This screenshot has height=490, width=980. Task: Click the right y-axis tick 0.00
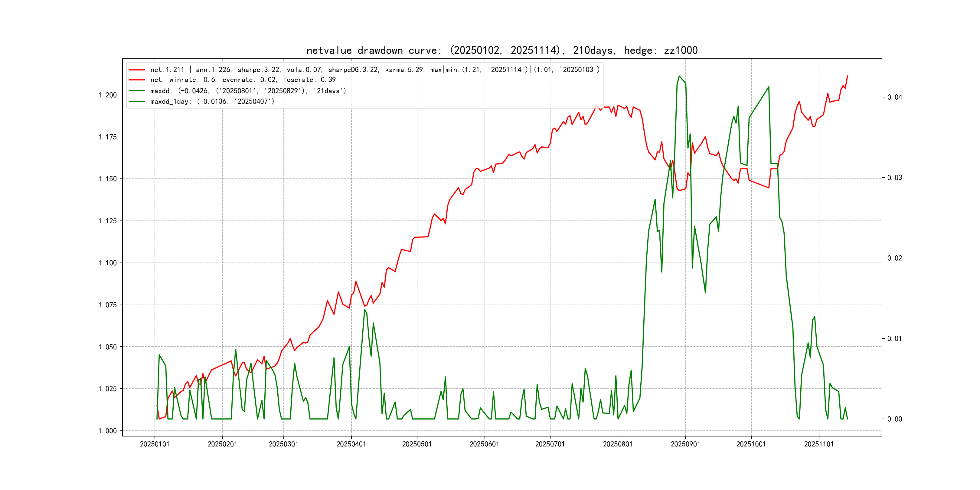point(894,419)
